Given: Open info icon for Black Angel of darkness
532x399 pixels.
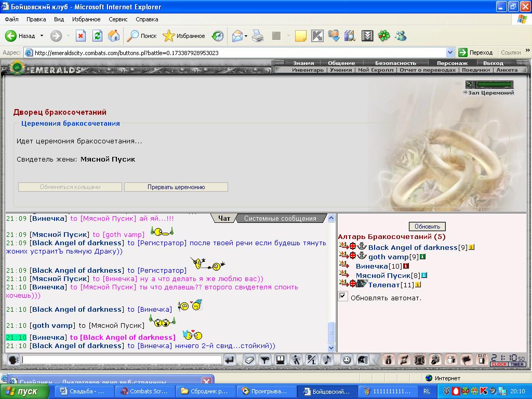Looking at the screenshot, I should 472,247.
